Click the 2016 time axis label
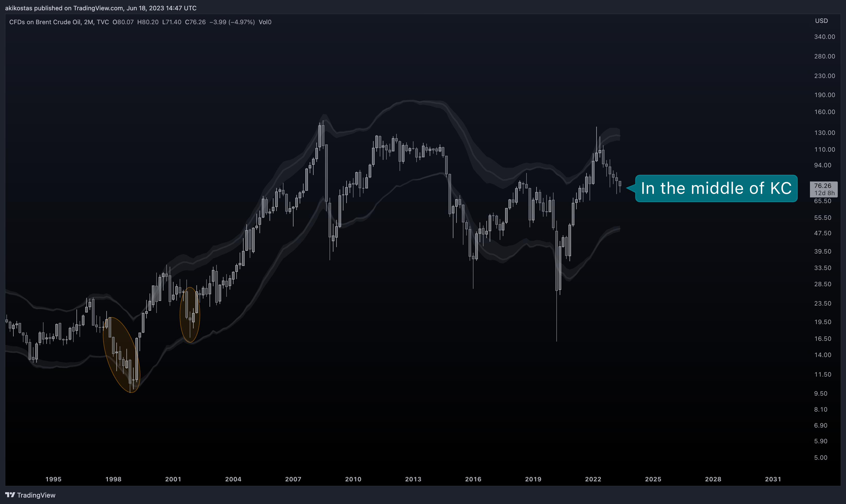 (x=473, y=479)
